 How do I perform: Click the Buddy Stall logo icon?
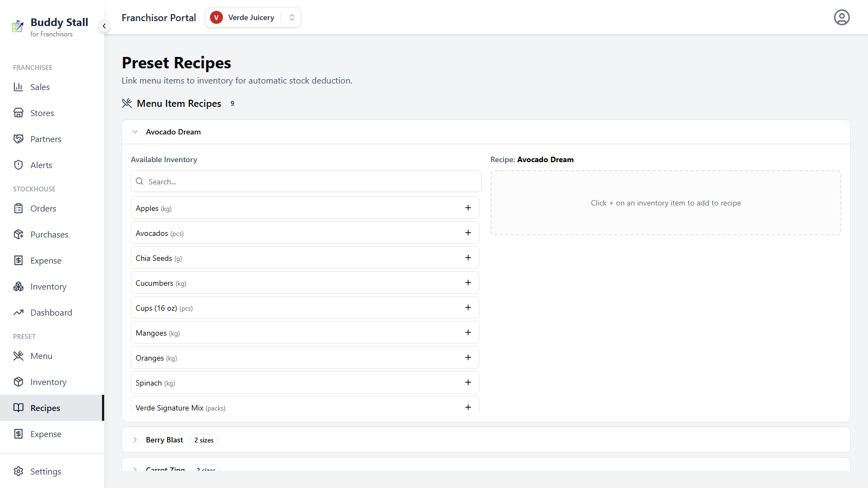point(18,26)
